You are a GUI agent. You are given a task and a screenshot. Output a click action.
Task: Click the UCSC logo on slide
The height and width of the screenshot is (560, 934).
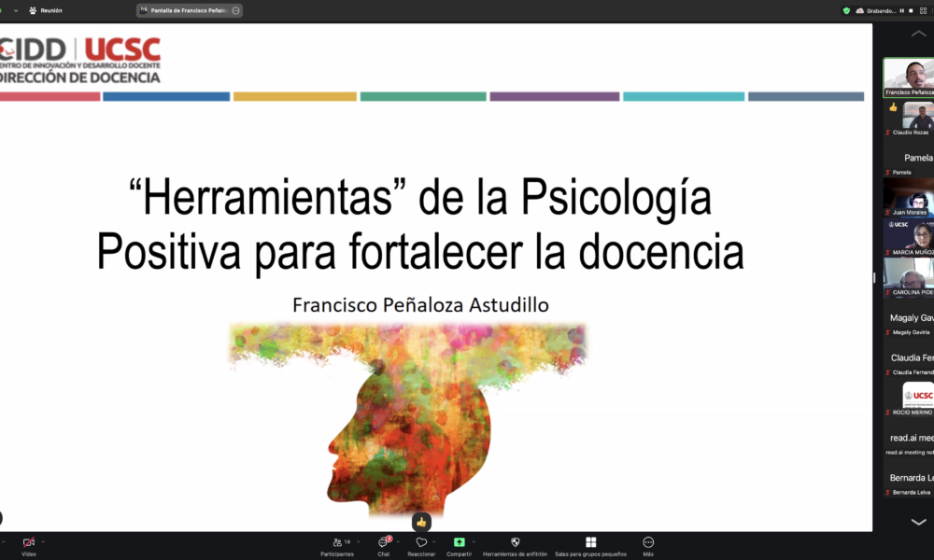coord(122,49)
